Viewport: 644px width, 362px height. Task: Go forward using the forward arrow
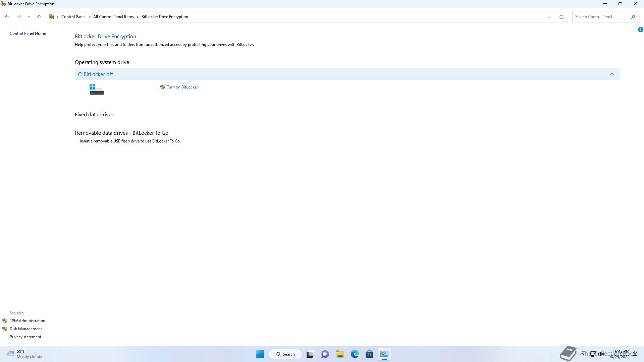click(x=19, y=17)
